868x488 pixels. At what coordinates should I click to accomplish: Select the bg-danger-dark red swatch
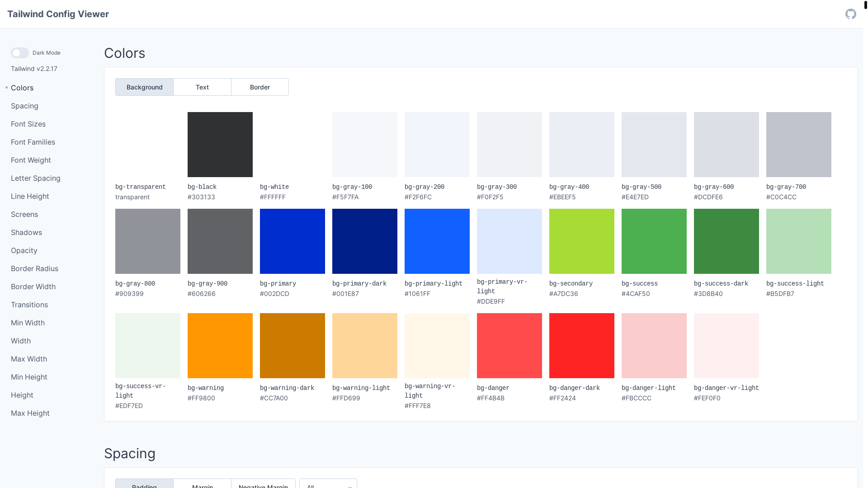coord(582,346)
